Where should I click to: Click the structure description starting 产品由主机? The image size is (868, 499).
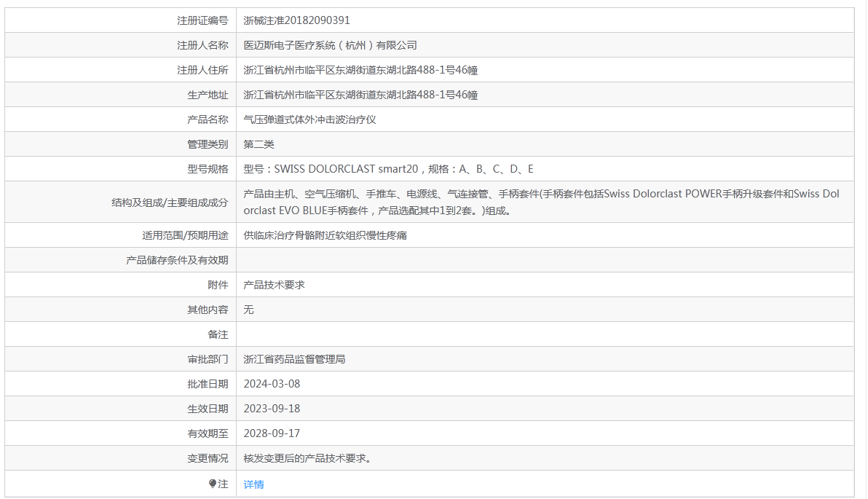[x=541, y=202]
